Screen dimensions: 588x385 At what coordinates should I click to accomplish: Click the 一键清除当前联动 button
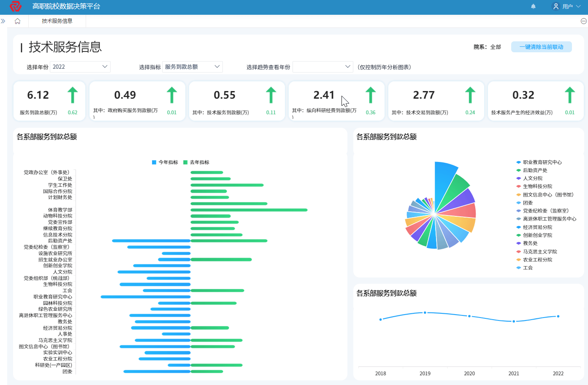[x=541, y=47]
